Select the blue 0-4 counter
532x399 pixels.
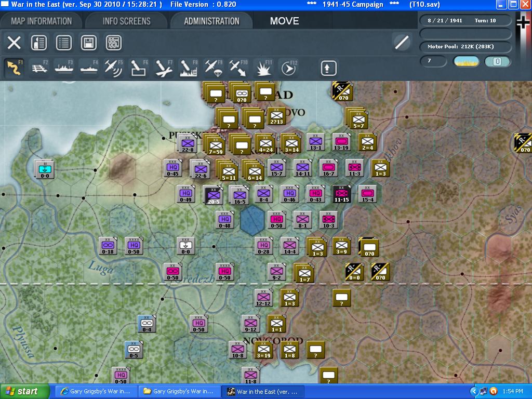(x=147, y=324)
